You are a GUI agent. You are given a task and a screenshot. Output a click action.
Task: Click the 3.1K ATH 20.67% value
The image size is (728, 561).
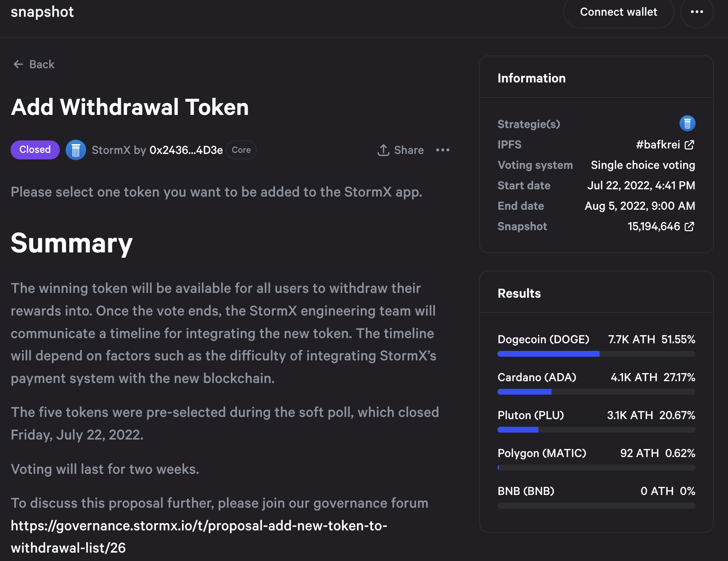tap(651, 415)
